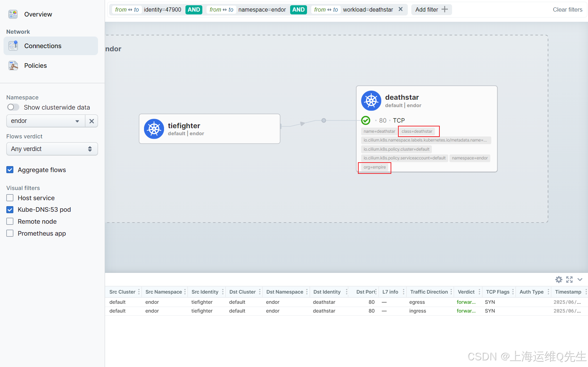Click the class=deathstar label tag

point(417,131)
